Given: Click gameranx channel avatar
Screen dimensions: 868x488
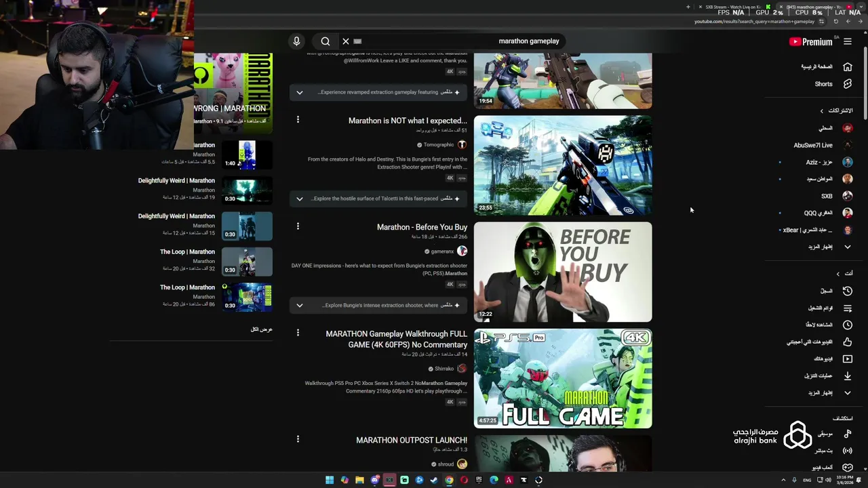Looking at the screenshot, I should [x=462, y=251].
